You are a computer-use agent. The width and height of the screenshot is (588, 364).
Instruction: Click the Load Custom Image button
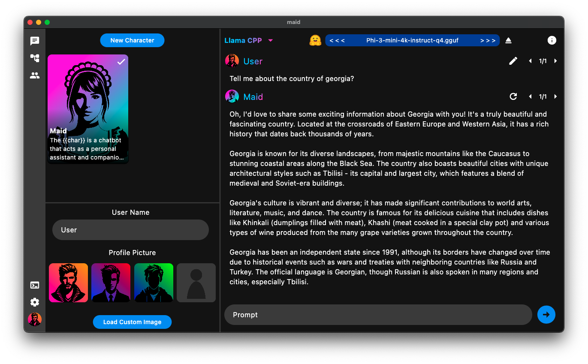point(132,322)
